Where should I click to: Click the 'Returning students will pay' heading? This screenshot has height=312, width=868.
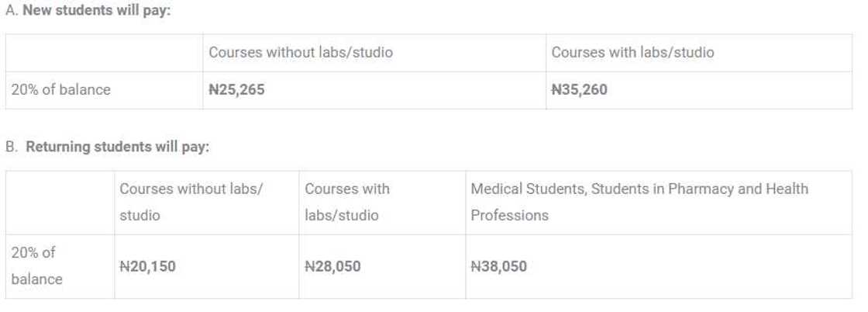pos(117,147)
